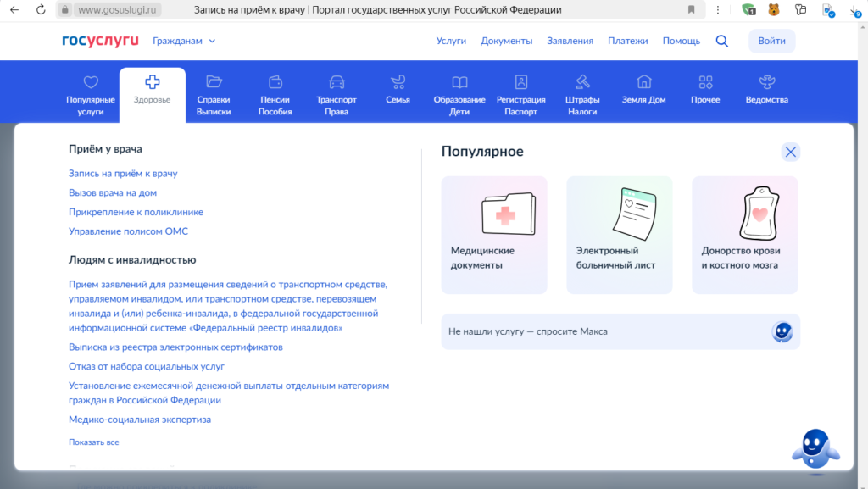Viewport: 868px width, 489px height.
Task: Open Запись на приём к врачу link
Action: click(x=123, y=173)
